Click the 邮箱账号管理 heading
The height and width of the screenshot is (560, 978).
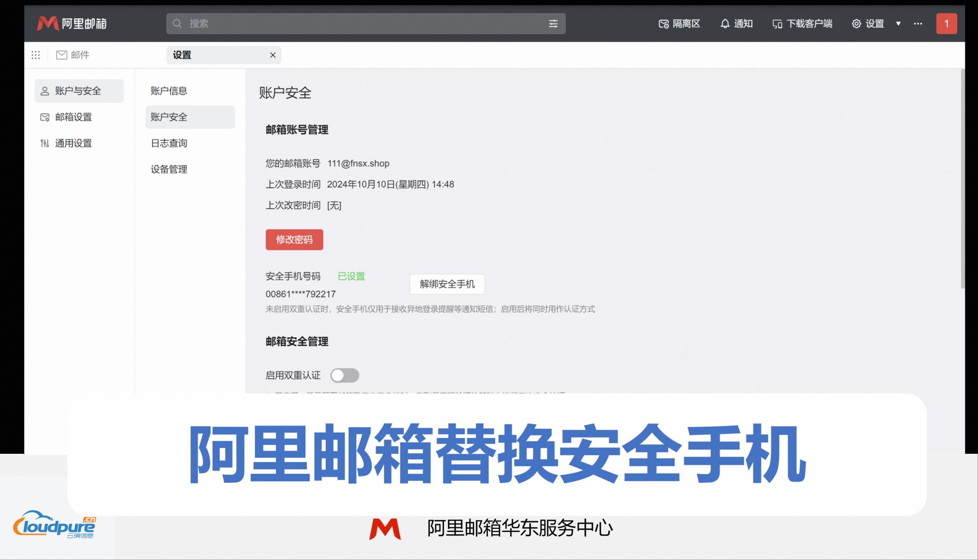tap(297, 130)
